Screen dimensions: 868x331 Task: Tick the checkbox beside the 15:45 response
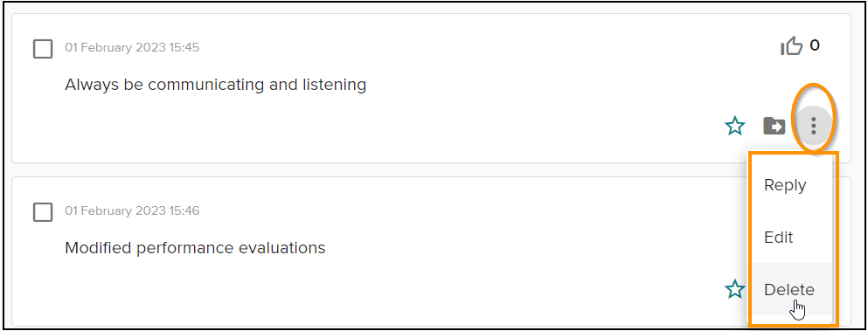pos(43,49)
